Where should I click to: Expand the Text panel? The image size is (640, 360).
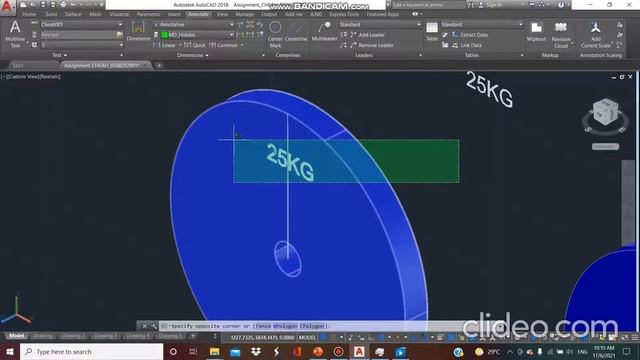tap(60, 55)
